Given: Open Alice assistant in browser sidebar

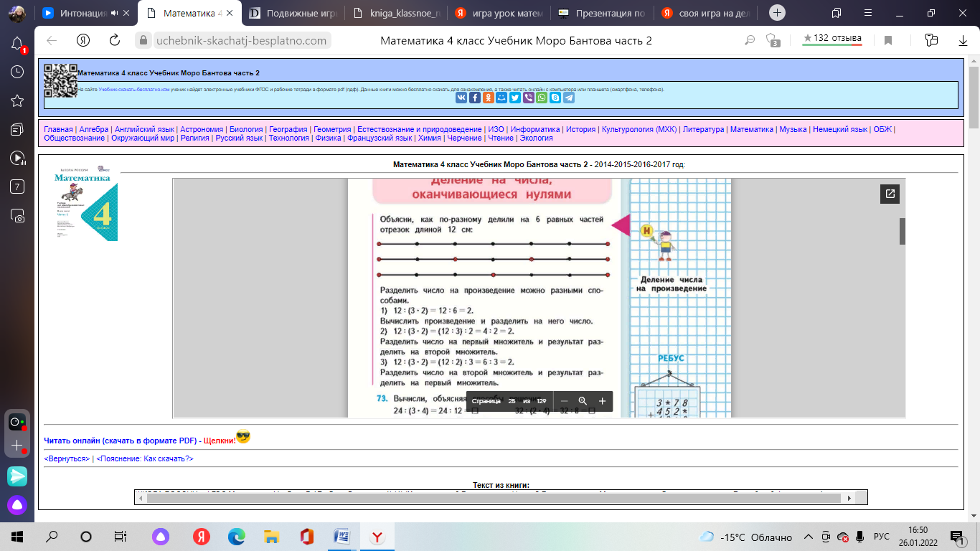Looking at the screenshot, I should tap(18, 505).
